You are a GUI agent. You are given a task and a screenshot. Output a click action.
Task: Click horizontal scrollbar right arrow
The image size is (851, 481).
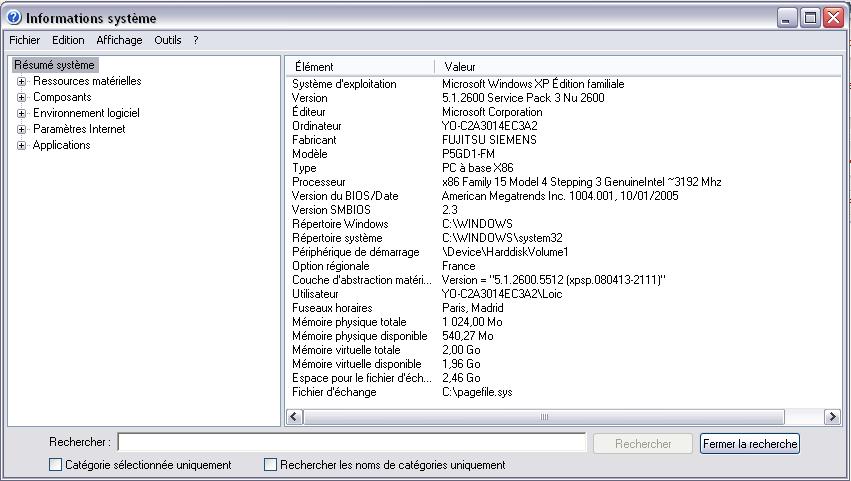pos(832,417)
